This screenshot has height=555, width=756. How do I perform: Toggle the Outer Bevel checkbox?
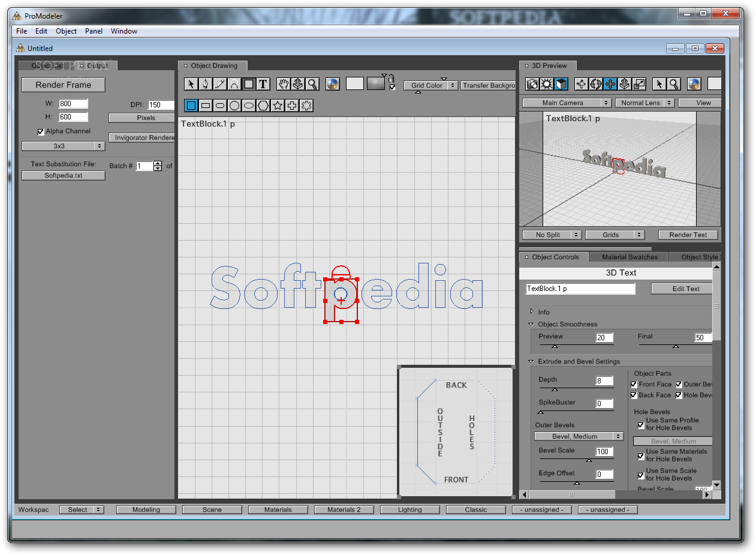pyautogui.click(x=679, y=384)
